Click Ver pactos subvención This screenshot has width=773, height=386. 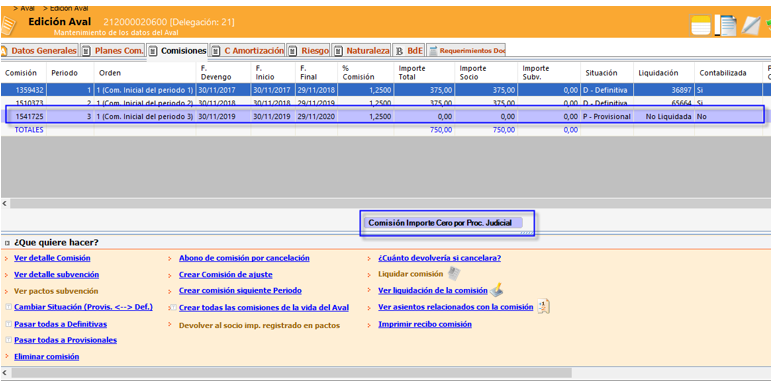click(x=56, y=291)
